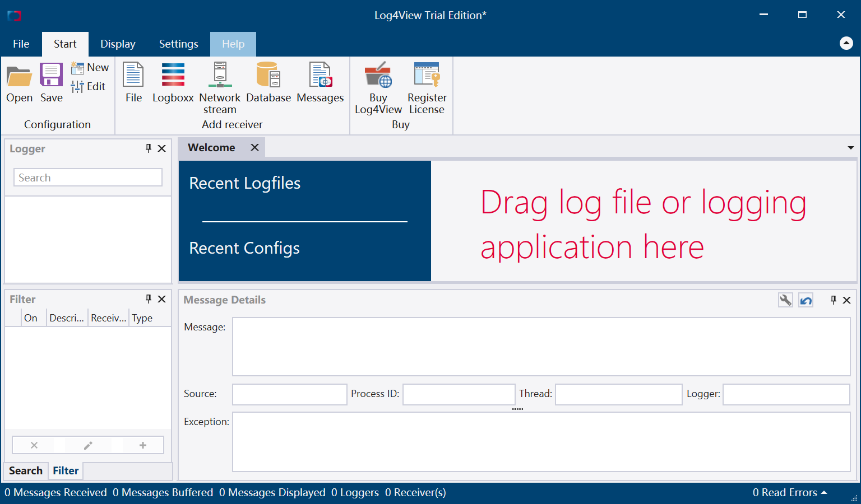The image size is (861, 504).
Task: Open the Search tab at bottom left
Action: click(x=25, y=470)
